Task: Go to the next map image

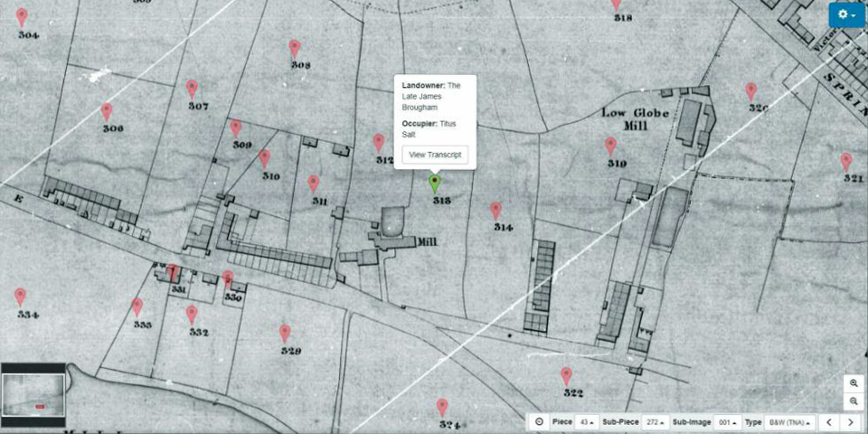Action: [850, 422]
